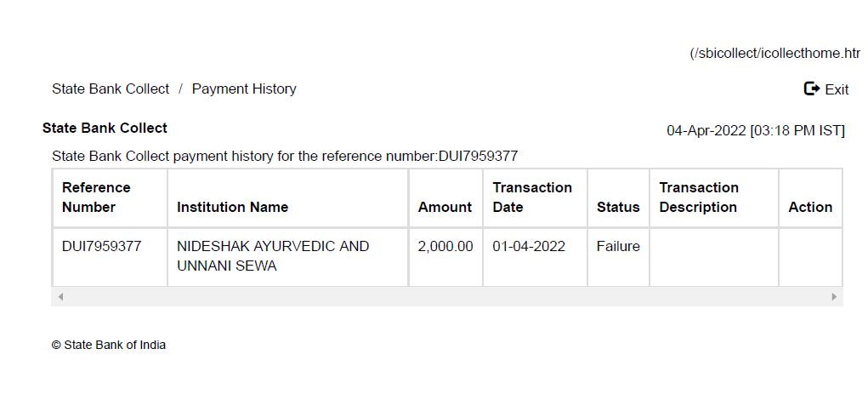Click the Action column header
This screenshot has width=868, height=406.
[x=810, y=207]
